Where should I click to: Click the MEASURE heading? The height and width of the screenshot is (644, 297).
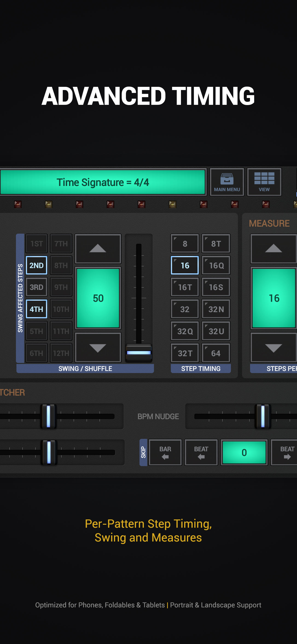tap(269, 223)
